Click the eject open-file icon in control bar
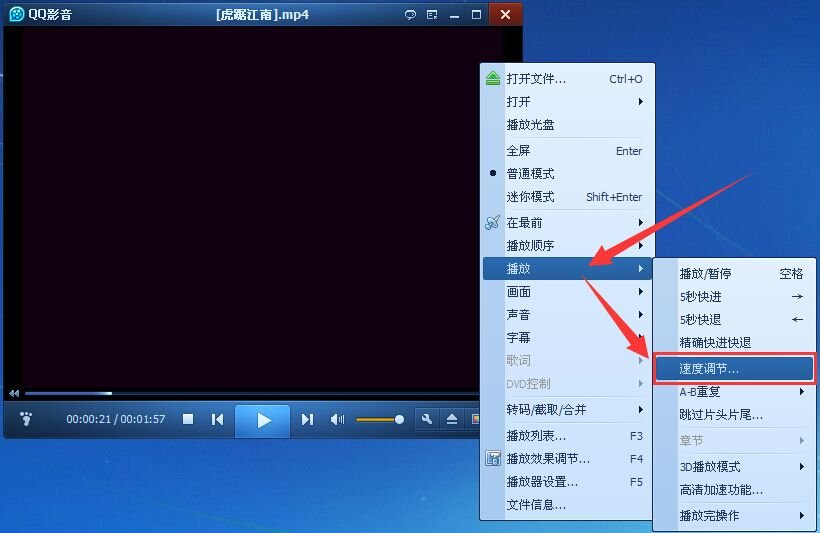This screenshot has width=820, height=533. 452,419
